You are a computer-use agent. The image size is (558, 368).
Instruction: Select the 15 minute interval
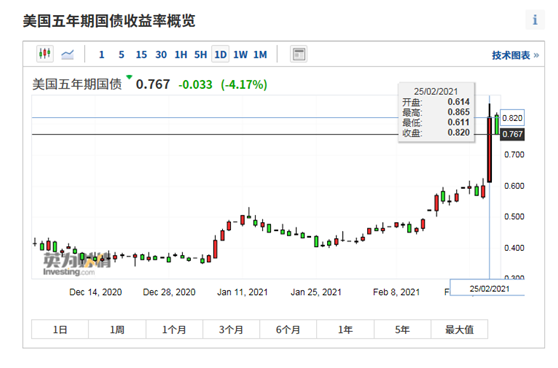[x=141, y=55]
